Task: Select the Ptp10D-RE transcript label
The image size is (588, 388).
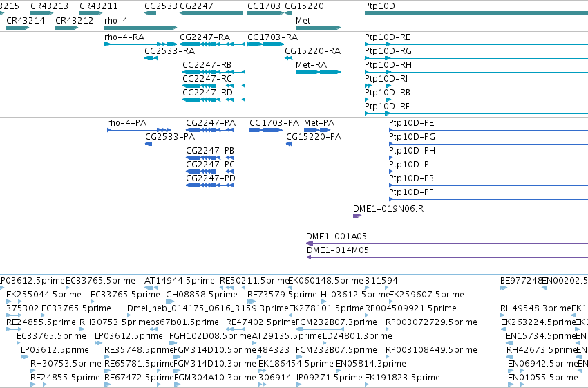Action: tap(388, 37)
